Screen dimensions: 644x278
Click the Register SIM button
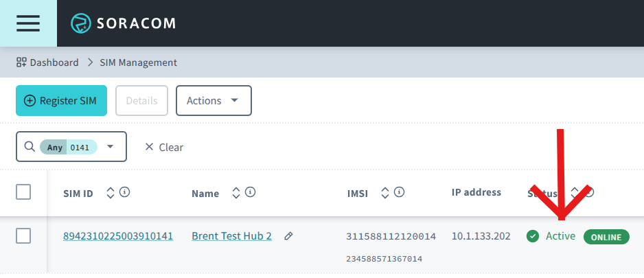tap(61, 100)
